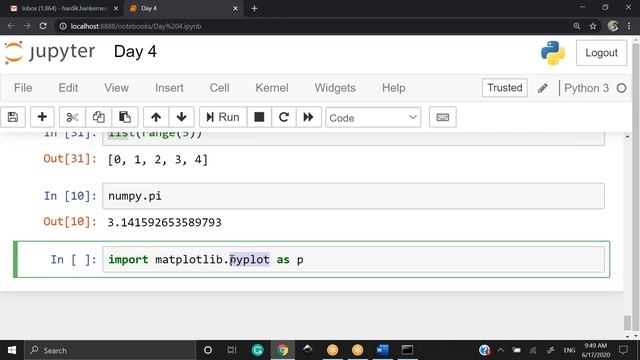Viewport: 640px width, 360px height.
Task: Run the current cell
Action: (223, 117)
